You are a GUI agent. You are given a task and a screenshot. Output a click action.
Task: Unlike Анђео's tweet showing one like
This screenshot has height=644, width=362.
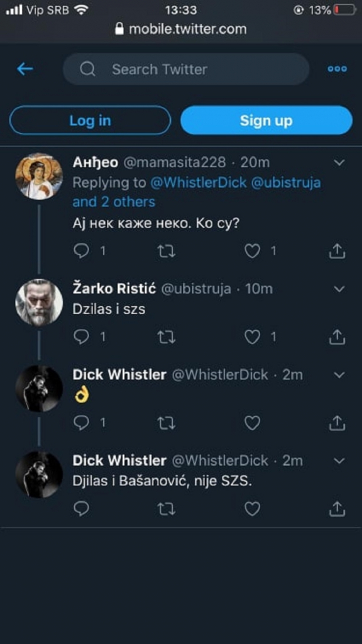(x=252, y=251)
